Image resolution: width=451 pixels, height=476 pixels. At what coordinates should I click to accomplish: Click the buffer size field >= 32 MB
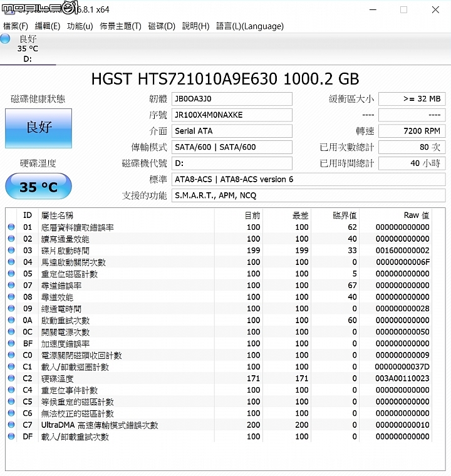pyautogui.click(x=412, y=99)
